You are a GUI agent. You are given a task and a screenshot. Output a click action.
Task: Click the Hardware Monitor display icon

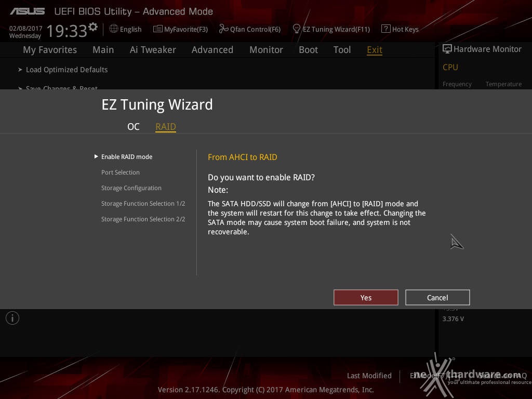point(447,49)
